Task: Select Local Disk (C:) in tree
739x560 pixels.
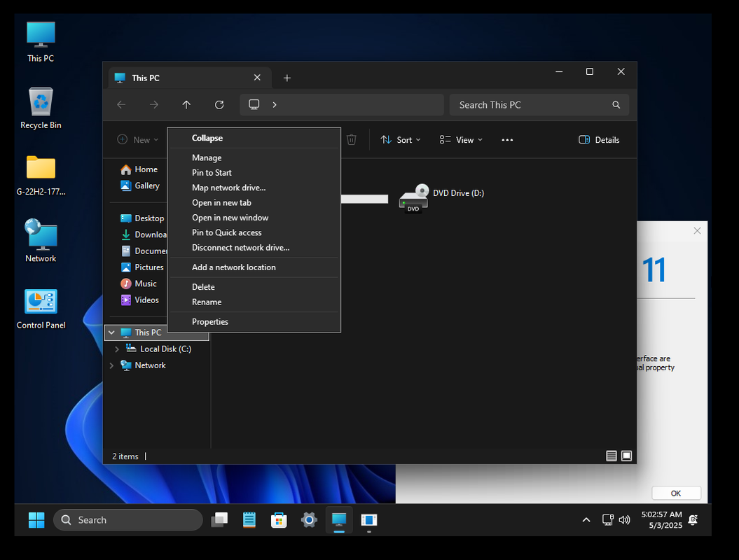Action: (x=159, y=349)
